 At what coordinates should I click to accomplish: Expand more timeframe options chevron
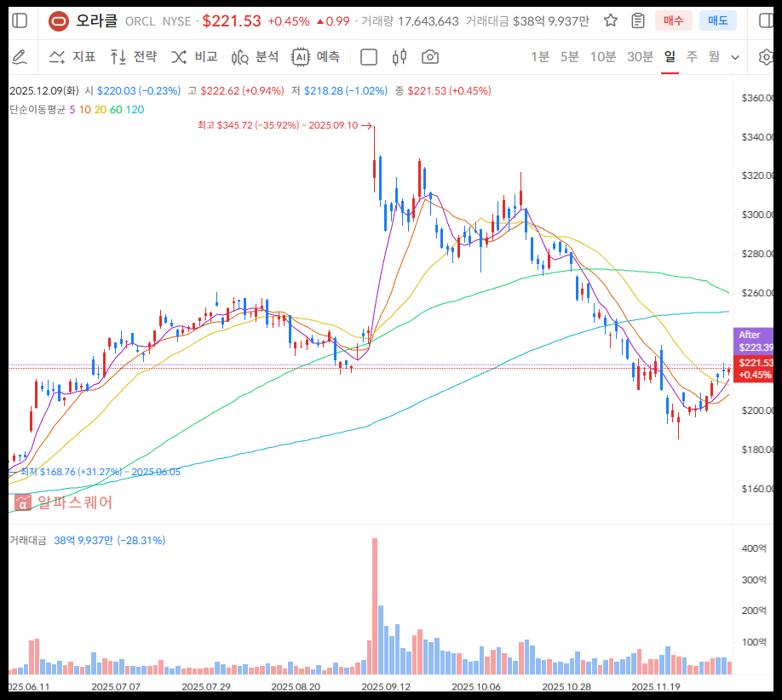[x=736, y=57]
